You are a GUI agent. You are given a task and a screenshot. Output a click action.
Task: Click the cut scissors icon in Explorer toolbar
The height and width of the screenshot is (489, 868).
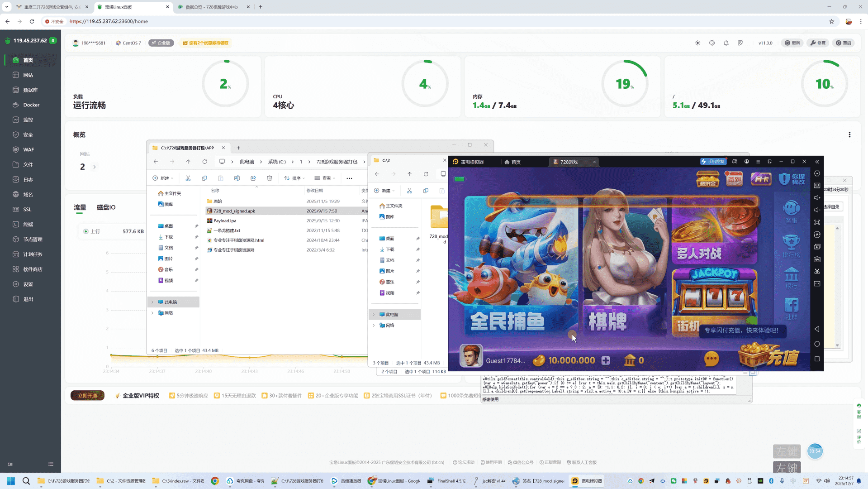188,178
